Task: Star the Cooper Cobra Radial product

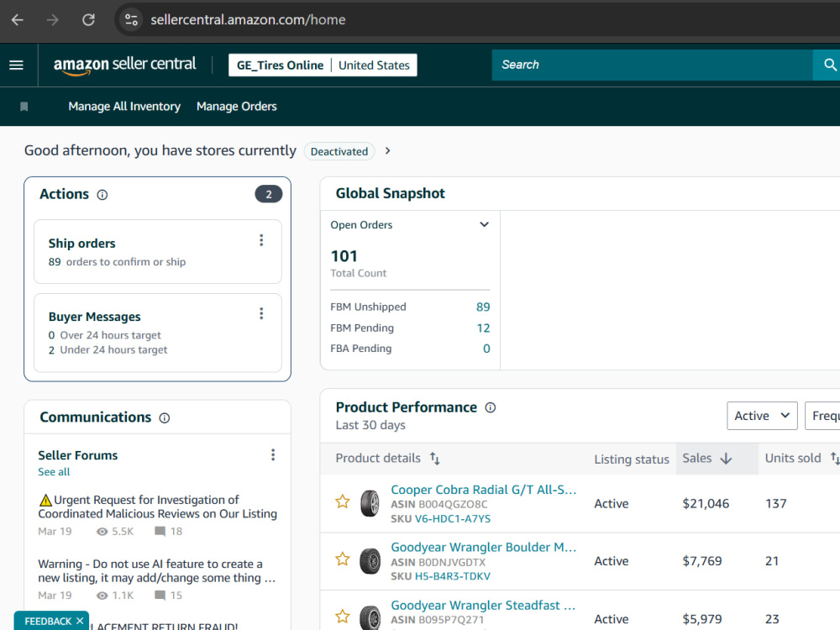Action: point(343,502)
